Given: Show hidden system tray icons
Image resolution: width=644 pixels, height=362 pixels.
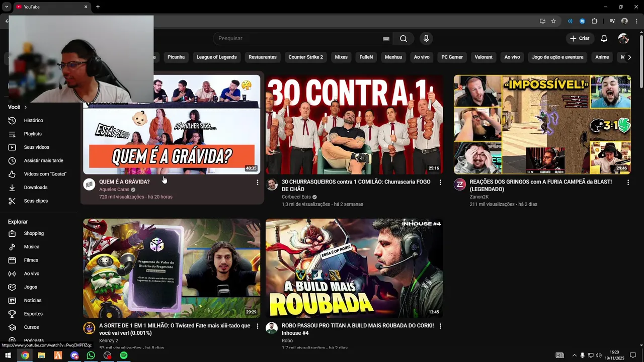Looking at the screenshot, I should point(574,355).
